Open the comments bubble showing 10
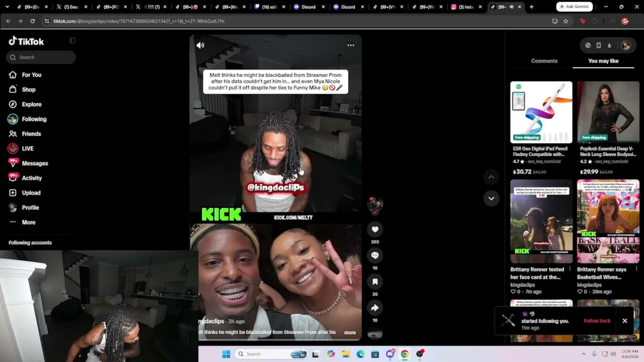Viewport: 644px width, 362px height. tap(375, 255)
